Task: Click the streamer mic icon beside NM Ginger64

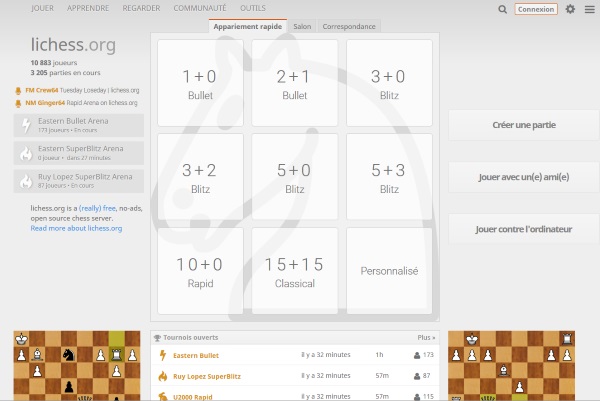Action: [x=18, y=103]
